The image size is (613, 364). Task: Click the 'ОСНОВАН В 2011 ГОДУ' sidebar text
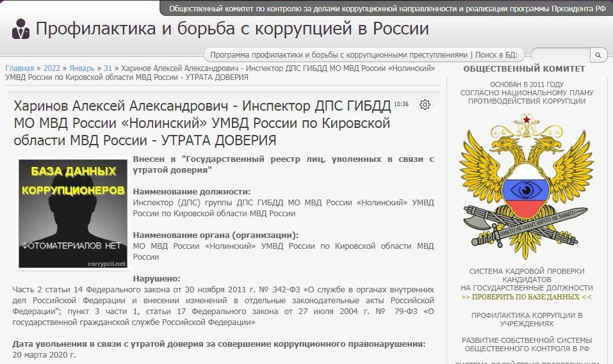[x=527, y=84]
